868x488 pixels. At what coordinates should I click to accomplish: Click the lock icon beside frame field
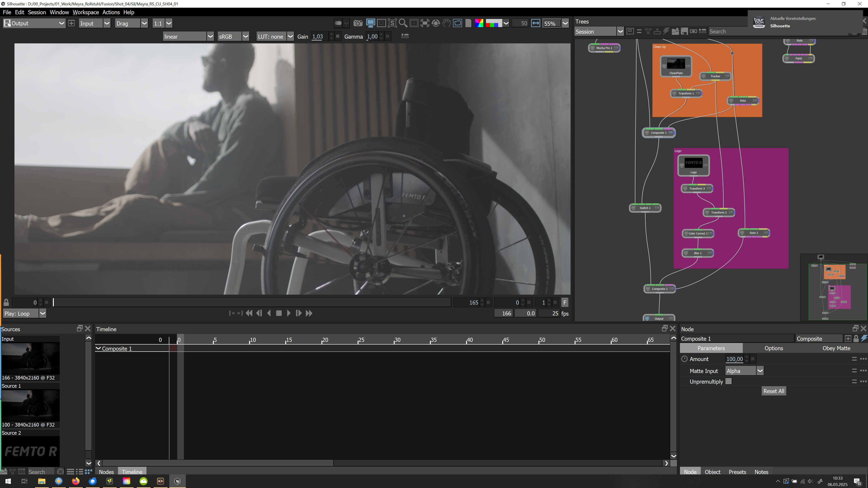click(x=6, y=303)
